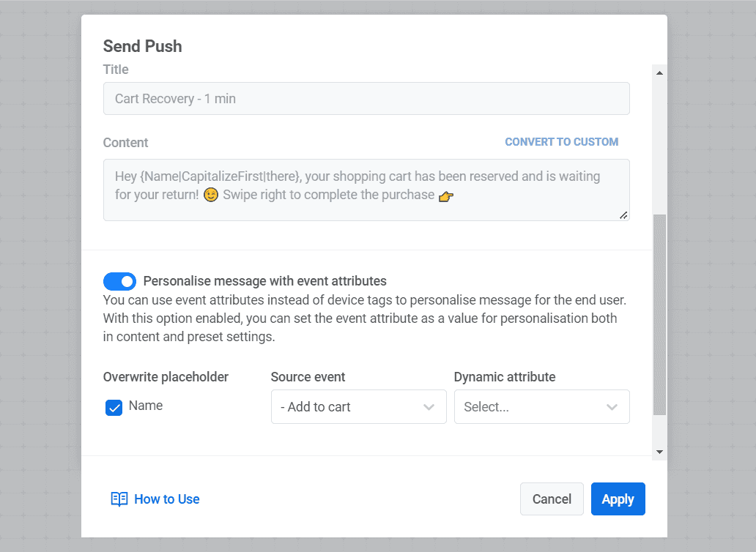Click the scrollbar up arrow icon
756x552 pixels.
(x=659, y=72)
